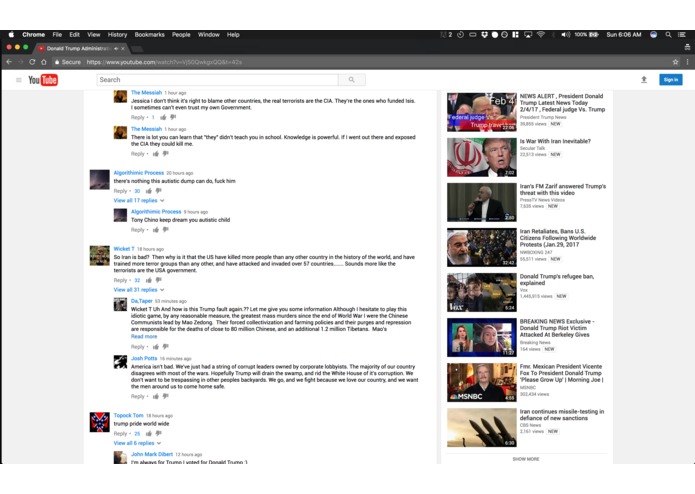
Task: Open 'Donald Trump's refugee ban, explained' Vox thumbnail
Action: click(x=482, y=292)
